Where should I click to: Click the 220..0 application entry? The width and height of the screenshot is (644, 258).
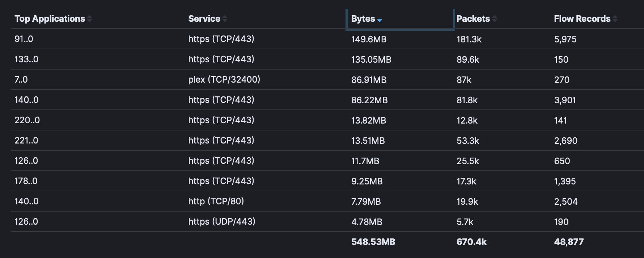click(x=27, y=120)
